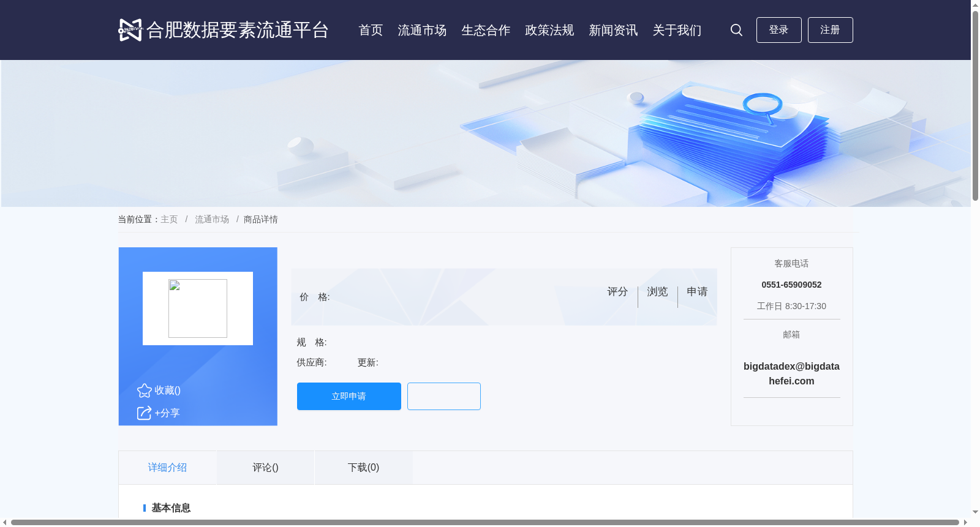Open the 流通市场 menu item

(422, 30)
